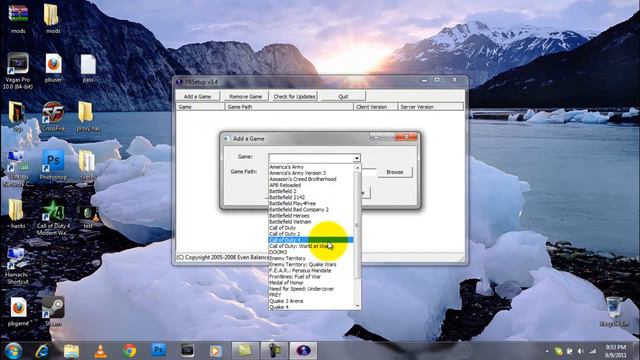The image size is (640, 360).
Task: Click the game list scrollbar down arrow
Action: [358, 306]
